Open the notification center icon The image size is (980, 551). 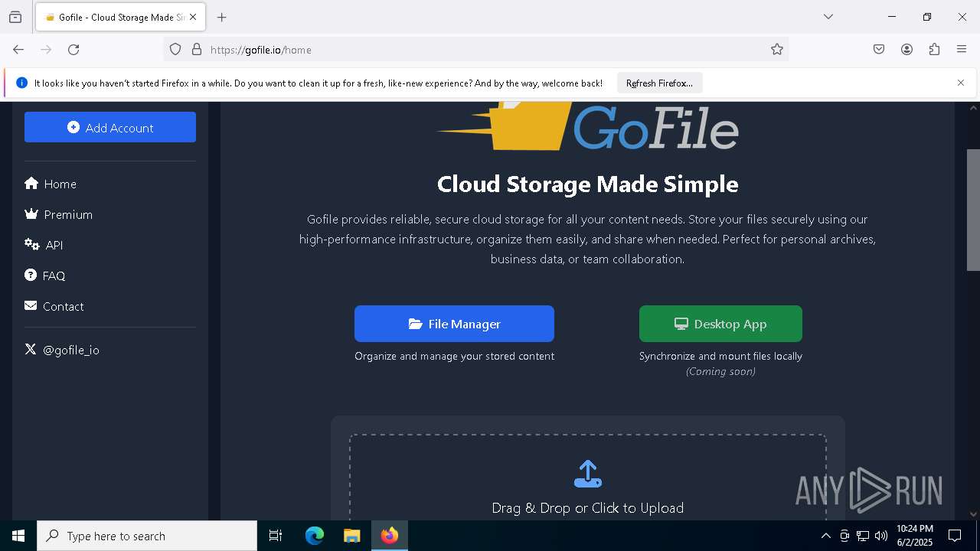point(955,536)
